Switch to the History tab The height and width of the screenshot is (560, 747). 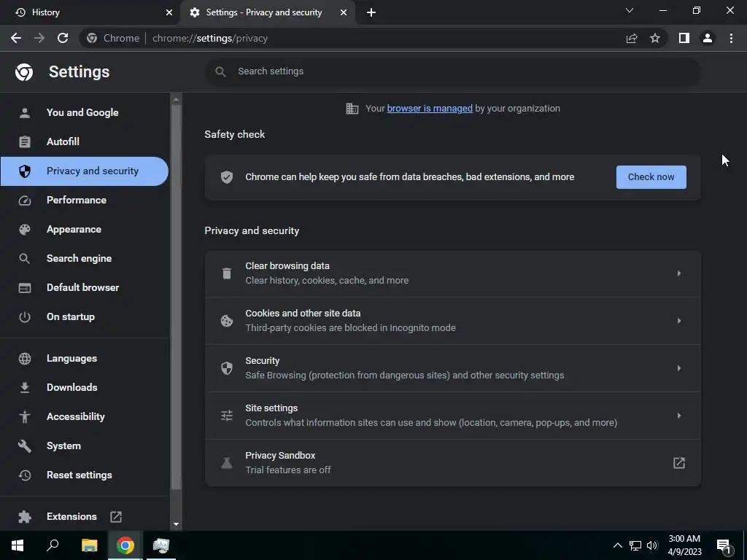coord(90,12)
